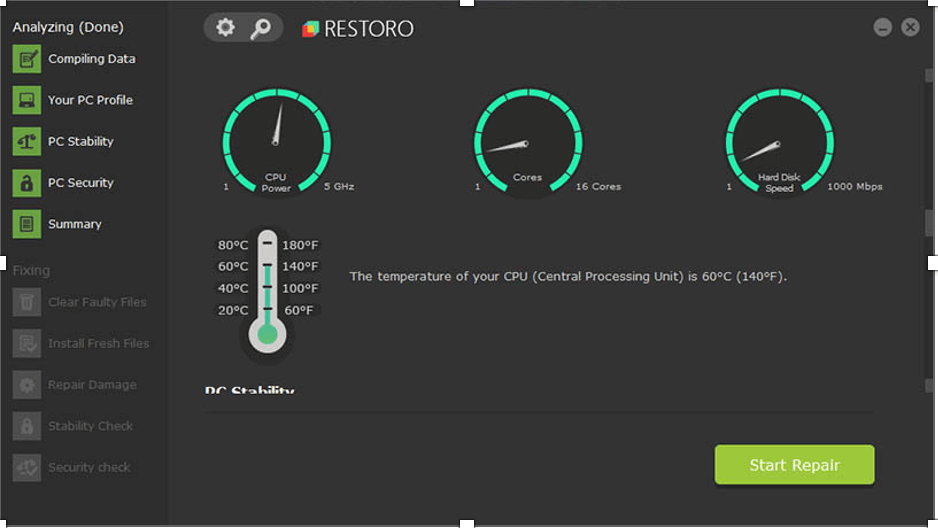Viewport: 938px width, 528px height.
Task: Click the CPU temperature description text
Action: pyautogui.click(x=568, y=276)
